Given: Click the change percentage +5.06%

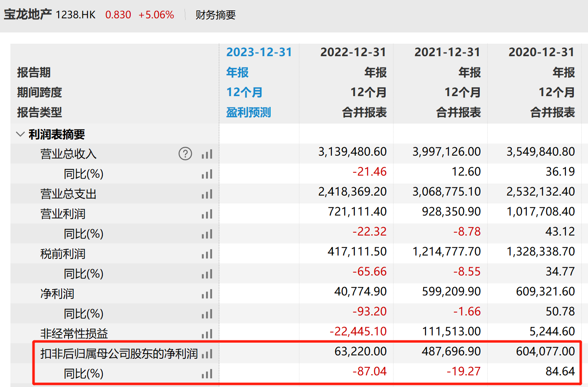Looking at the screenshot, I should [x=156, y=15].
